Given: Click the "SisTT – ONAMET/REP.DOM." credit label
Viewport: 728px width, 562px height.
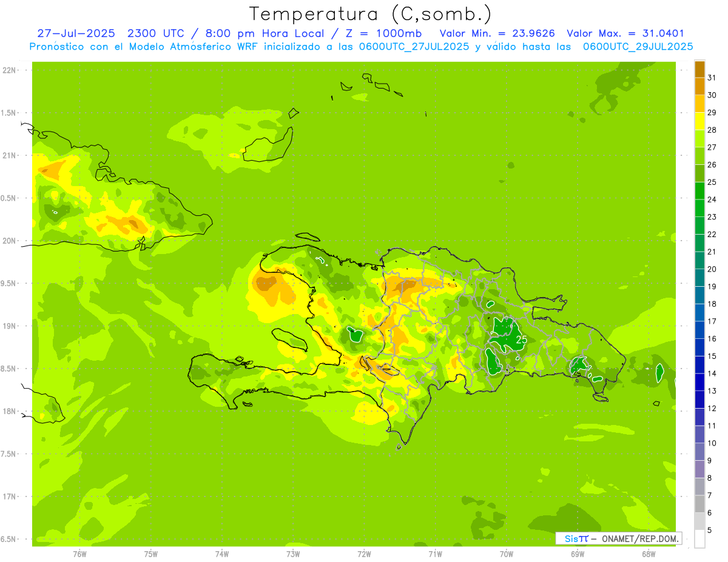Looking at the screenshot, I should (x=619, y=538).
